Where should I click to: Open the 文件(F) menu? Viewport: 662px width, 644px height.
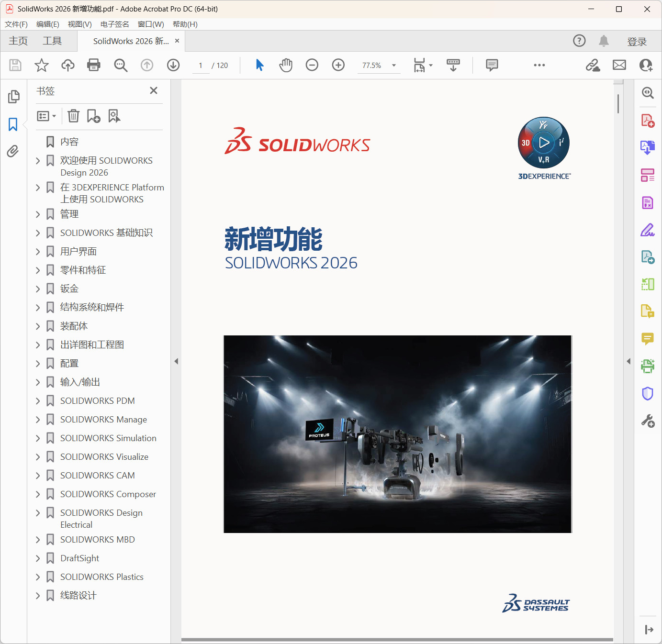[x=16, y=24]
